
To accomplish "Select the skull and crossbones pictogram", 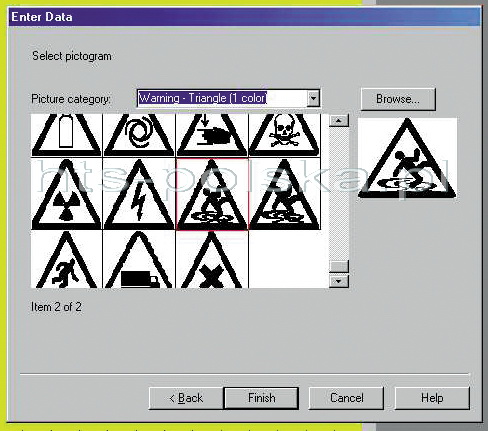I will (284, 135).
